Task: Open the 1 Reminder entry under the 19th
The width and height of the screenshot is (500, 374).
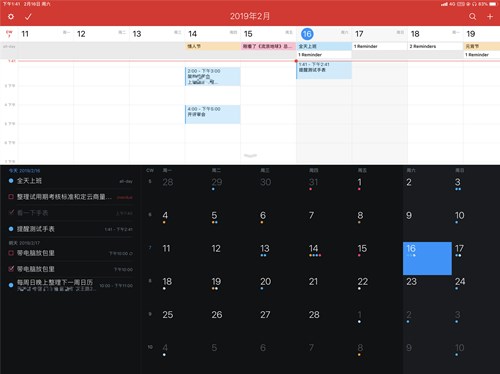Action: (x=482, y=54)
